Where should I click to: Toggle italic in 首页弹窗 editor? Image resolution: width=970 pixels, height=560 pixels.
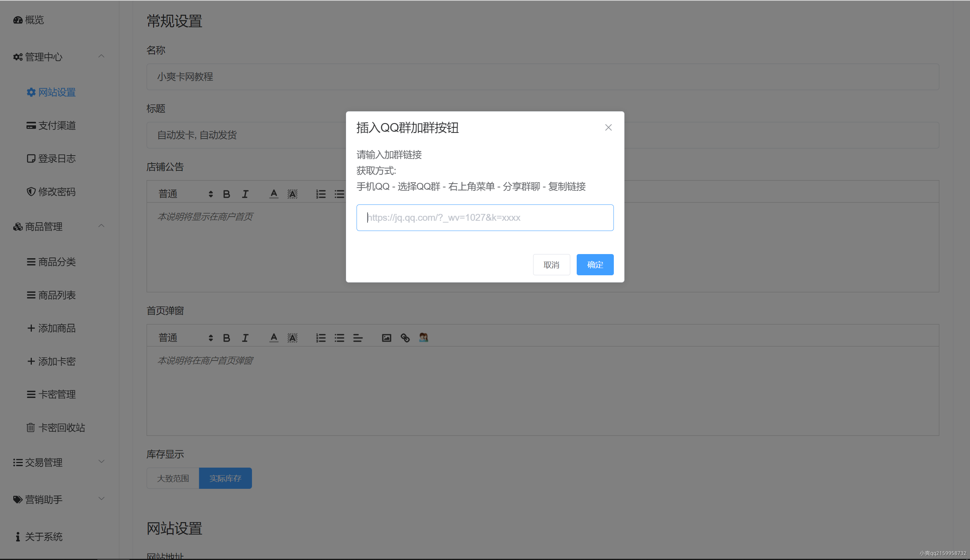[245, 338]
